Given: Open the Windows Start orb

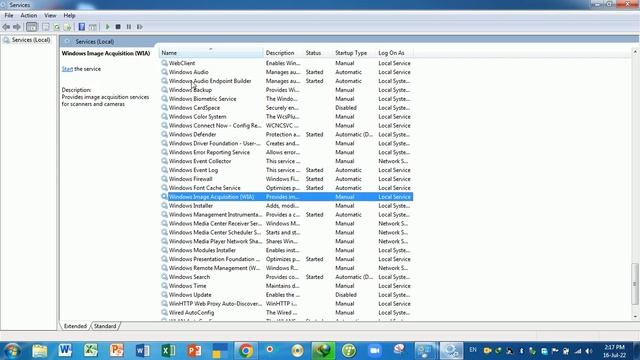Looking at the screenshot, I should [x=12, y=351].
